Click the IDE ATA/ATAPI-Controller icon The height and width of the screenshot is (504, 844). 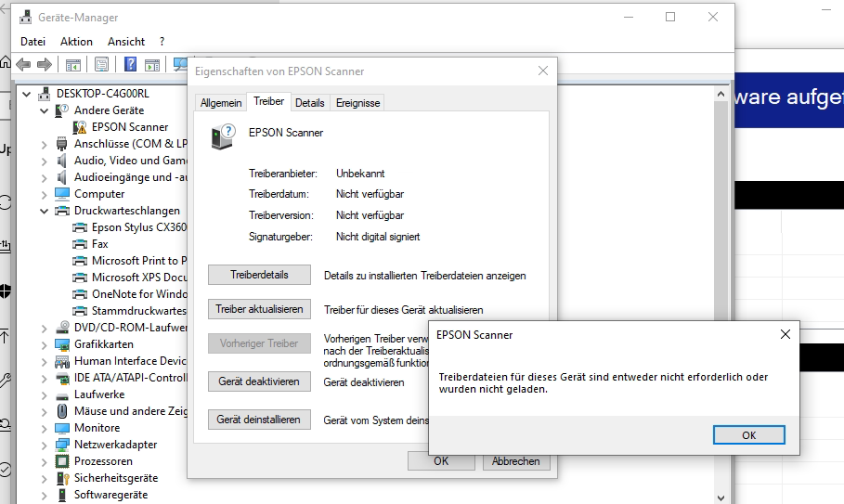pyautogui.click(x=62, y=378)
